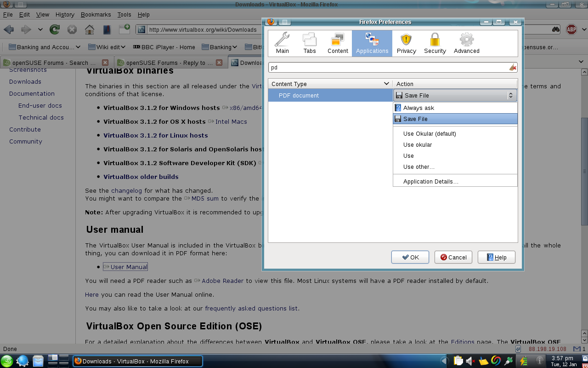
Task: Click the bookmarks book icon in toolbar
Action: tap(107, 29)
